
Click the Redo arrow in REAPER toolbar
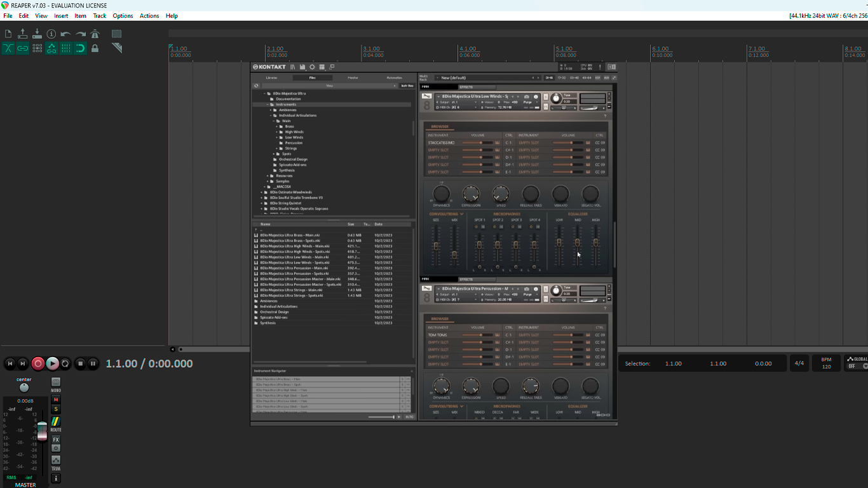coord(81,34)
